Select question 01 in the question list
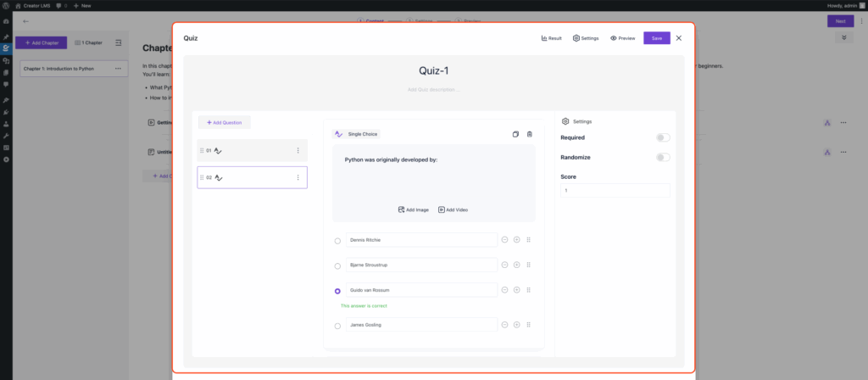Image resolution: width=868 pixels, height=380 pixels. 246,151
